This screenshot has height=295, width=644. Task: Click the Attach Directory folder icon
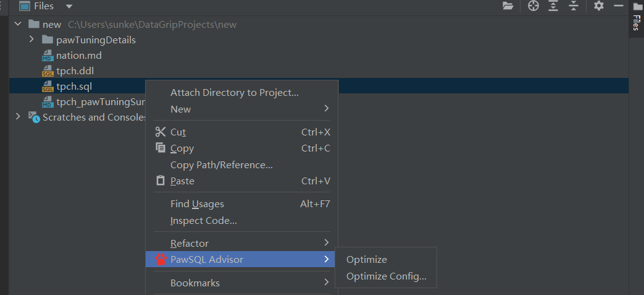coord(508,6)
